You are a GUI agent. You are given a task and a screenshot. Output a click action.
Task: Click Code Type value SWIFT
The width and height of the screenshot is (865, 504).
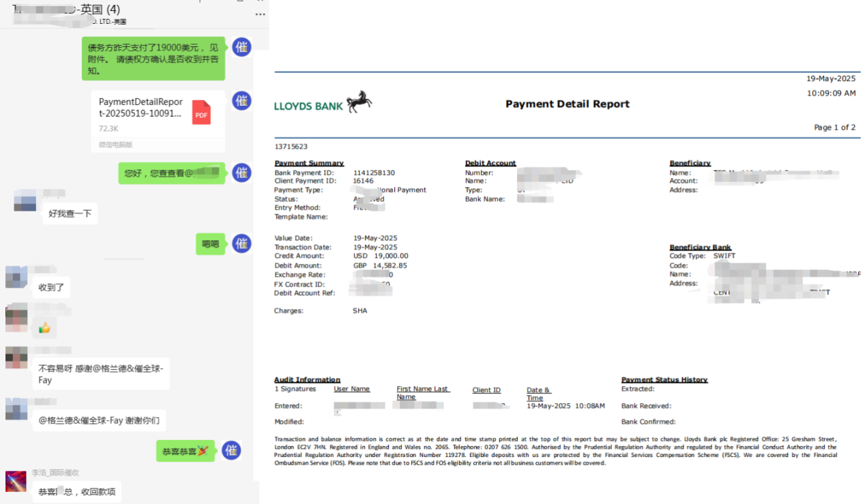point(724,256)
